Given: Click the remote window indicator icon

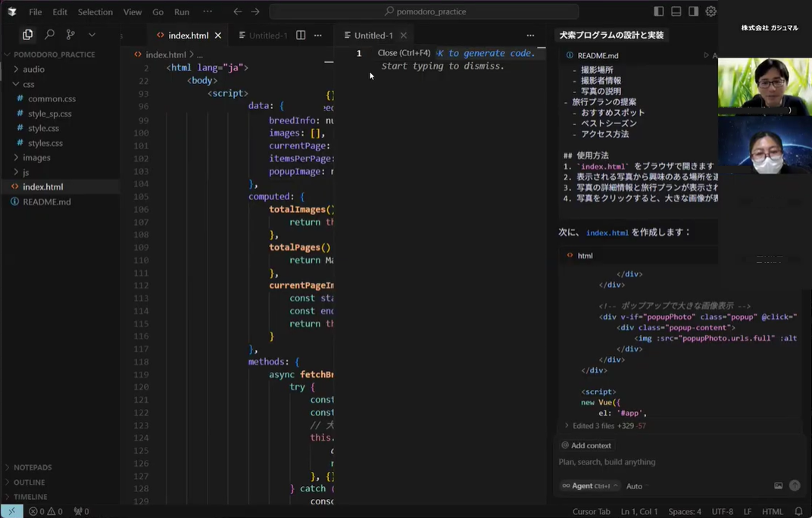Looking at the screenshot, I should (11, 511).
